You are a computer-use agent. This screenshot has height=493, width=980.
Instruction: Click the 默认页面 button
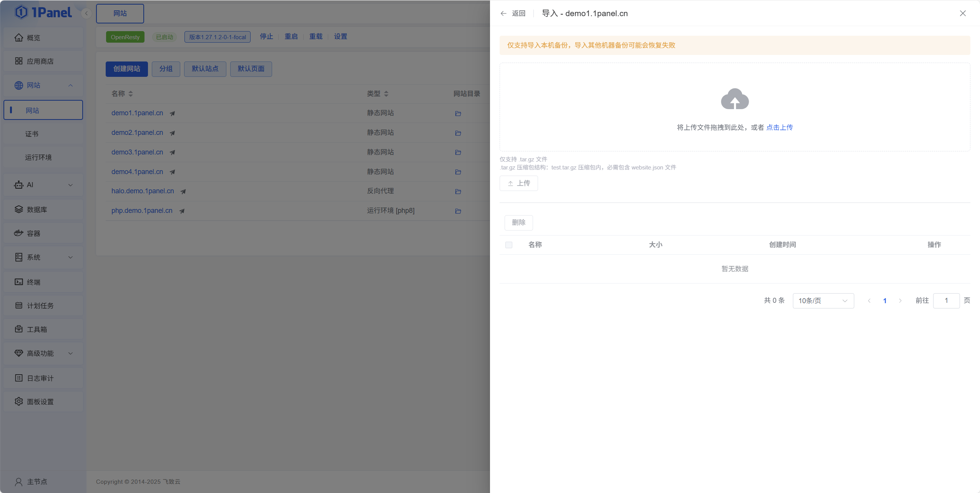coord(251,69)
